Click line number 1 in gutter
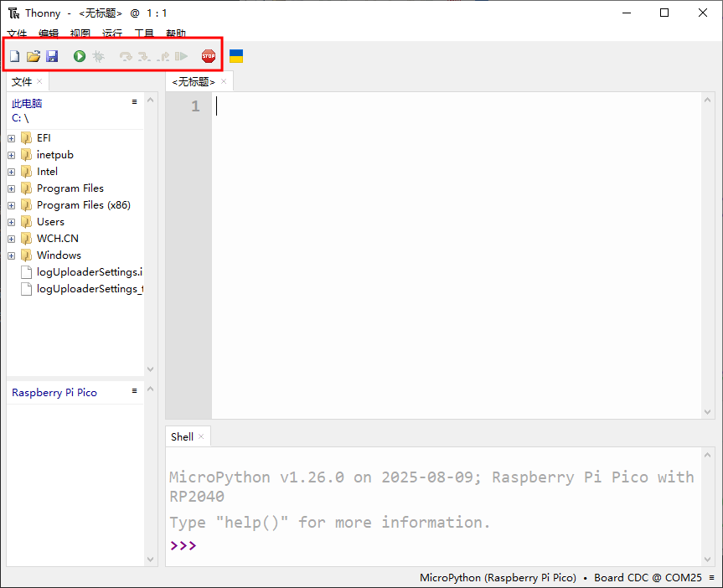Image resolution: width=723 pixels, height=588 pixels. [x=195, y=106]
